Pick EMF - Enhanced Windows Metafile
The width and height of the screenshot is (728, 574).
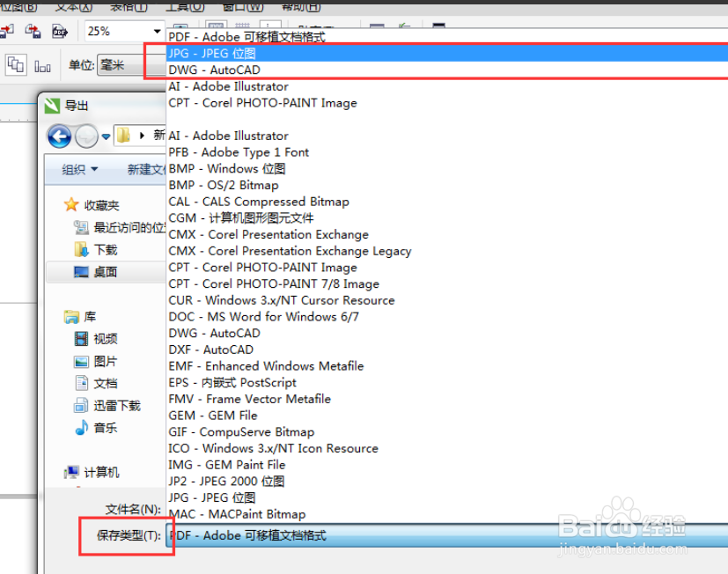coord(266,366)
